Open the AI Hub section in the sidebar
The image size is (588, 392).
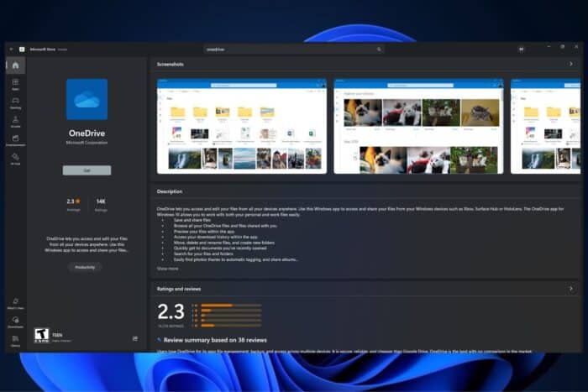(15, 159)
